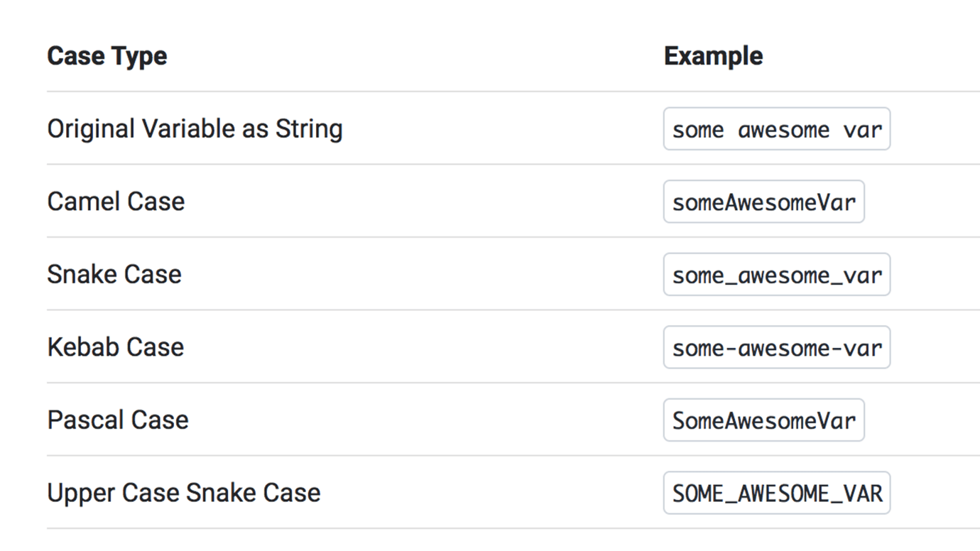
Task: Click the 'Pascal Case' row label
Action: [x=118, y=420]
